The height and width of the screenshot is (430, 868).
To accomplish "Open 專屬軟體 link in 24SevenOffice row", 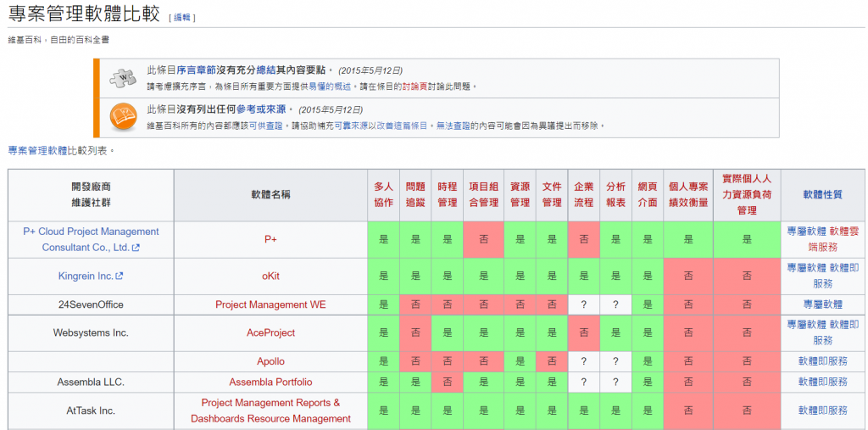I will (822, 304).
